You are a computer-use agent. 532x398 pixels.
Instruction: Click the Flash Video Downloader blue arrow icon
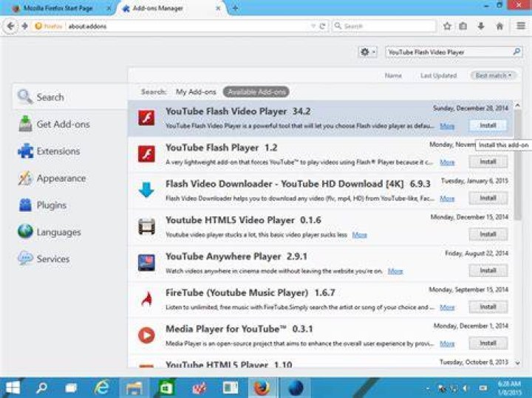pos(146,190)
